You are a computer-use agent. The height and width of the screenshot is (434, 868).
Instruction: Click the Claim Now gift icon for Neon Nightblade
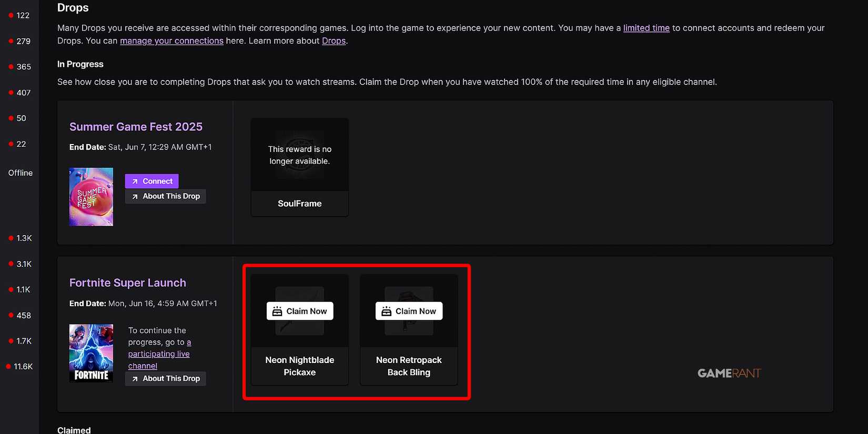[x=277, y=311]
